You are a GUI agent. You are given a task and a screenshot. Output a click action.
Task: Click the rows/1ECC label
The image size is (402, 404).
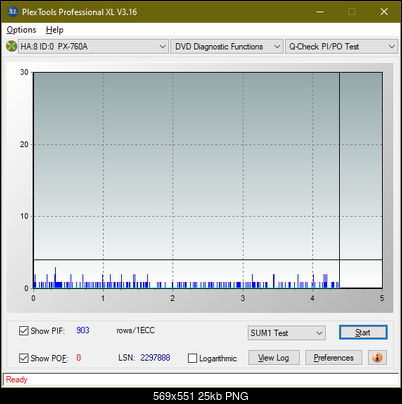[x=135, y=330]
